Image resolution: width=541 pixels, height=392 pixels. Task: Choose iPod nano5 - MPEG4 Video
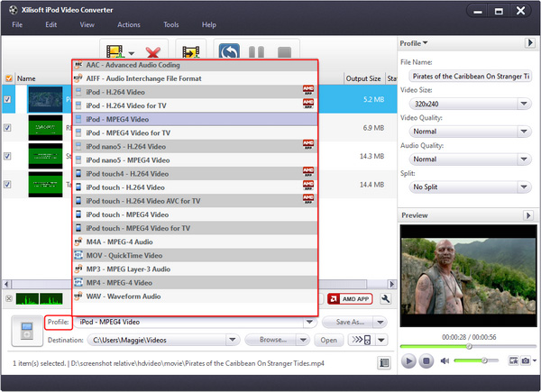pyautogui.click(x=195, y=160)
